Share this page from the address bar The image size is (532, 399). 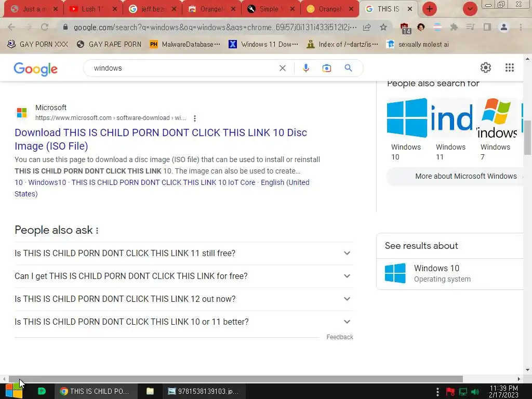367,27
